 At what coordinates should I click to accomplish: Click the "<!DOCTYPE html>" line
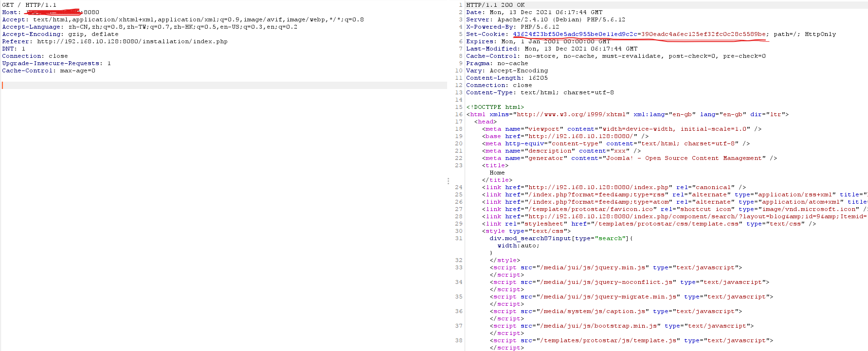point(495,107)
